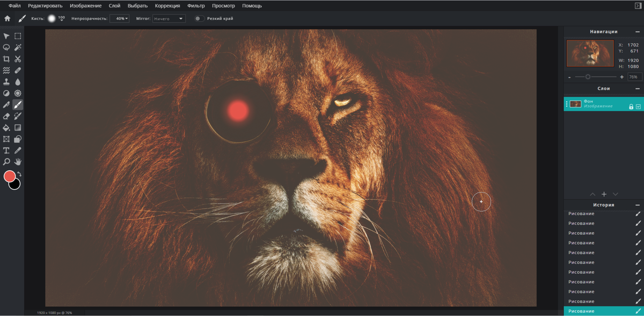This screenshot has height=316, width=644.
Task: Toggle visibility checkbox of Фон layer
Action: click(x=638, y=106)
